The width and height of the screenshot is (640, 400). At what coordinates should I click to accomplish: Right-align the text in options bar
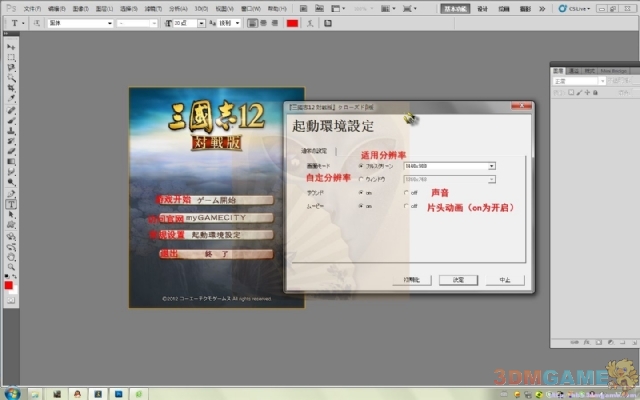275,23
